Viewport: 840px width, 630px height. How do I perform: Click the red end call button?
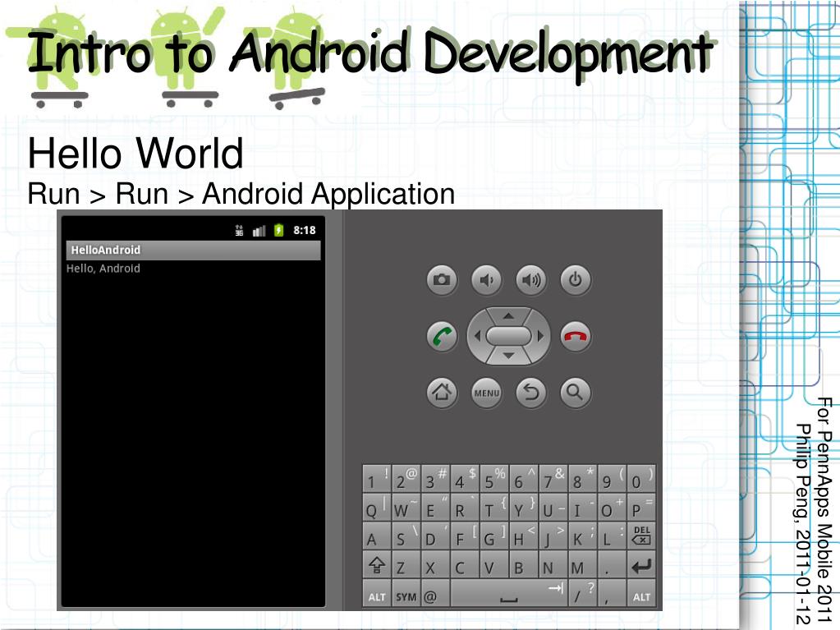click(x=576, y=337)
